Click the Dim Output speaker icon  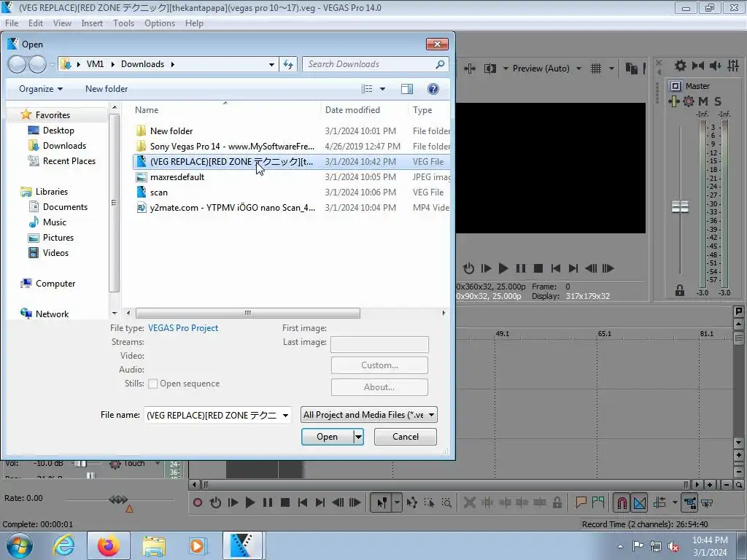715,66
